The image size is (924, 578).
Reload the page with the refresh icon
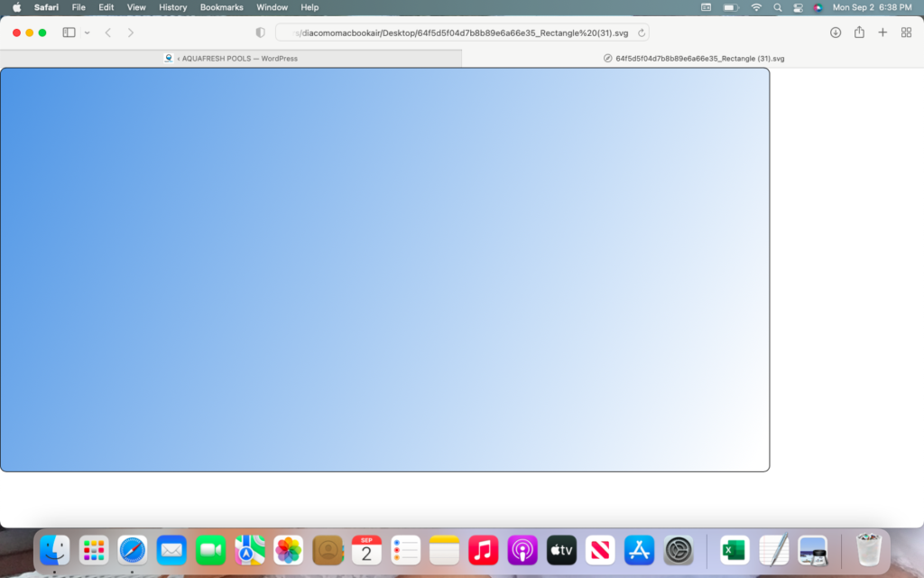641,33
